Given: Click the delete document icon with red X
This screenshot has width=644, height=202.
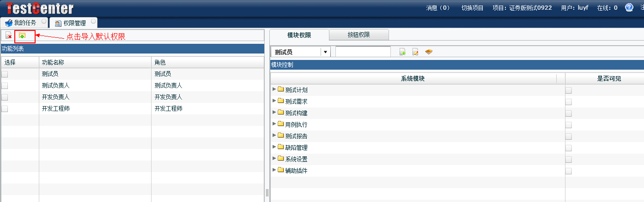Looking at the screenshot, I should 8,36.
